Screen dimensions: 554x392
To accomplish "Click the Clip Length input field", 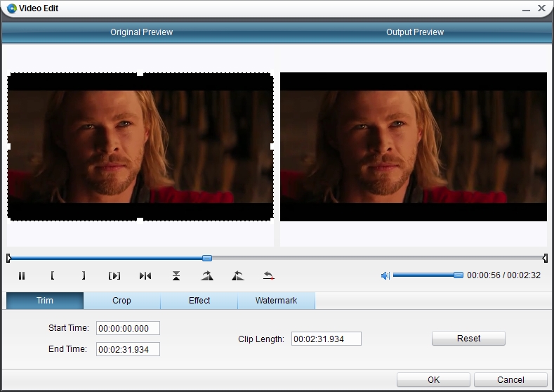I will click(327, 339).
